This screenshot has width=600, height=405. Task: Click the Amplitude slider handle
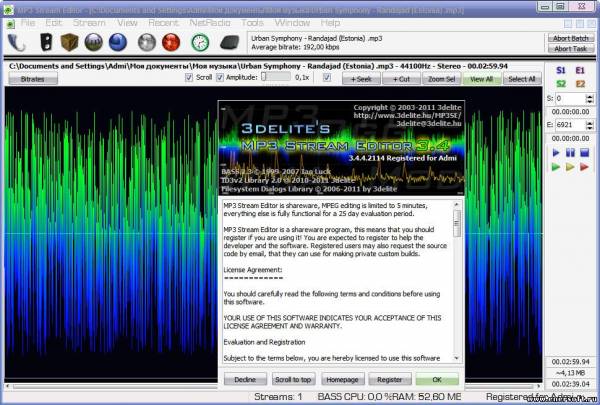tap(264, 77)
